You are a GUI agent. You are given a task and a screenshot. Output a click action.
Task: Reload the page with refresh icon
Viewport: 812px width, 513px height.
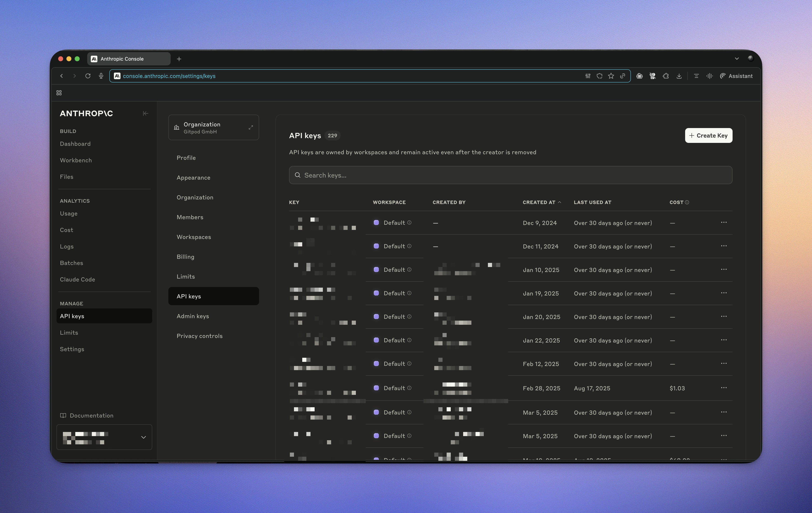(x=88, y=76)
